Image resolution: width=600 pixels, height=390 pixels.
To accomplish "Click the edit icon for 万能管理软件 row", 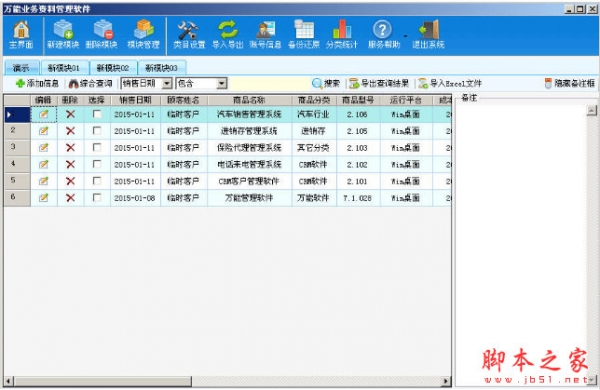I will 44,198.
